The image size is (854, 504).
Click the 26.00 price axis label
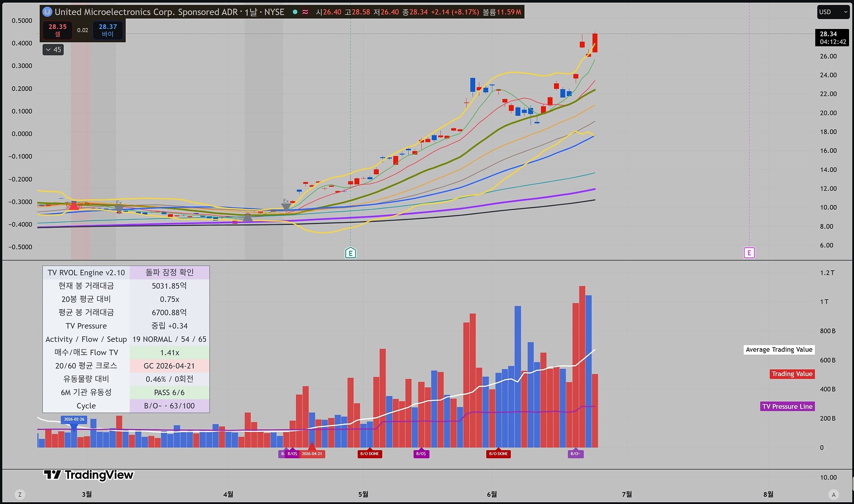click(828, 56)
